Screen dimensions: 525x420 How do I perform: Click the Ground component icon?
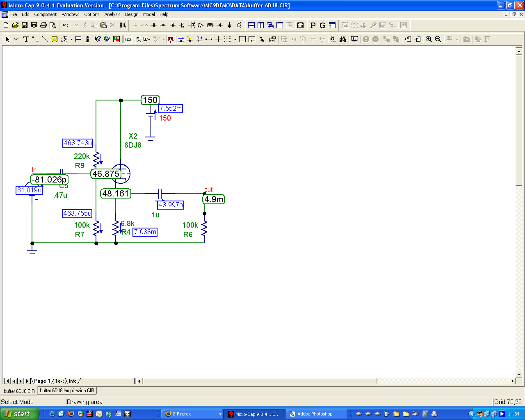[135, 25]
